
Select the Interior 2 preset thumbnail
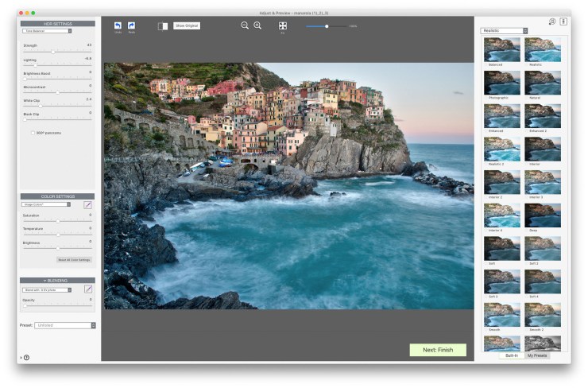pyautogui.click(x=501, y=182)
